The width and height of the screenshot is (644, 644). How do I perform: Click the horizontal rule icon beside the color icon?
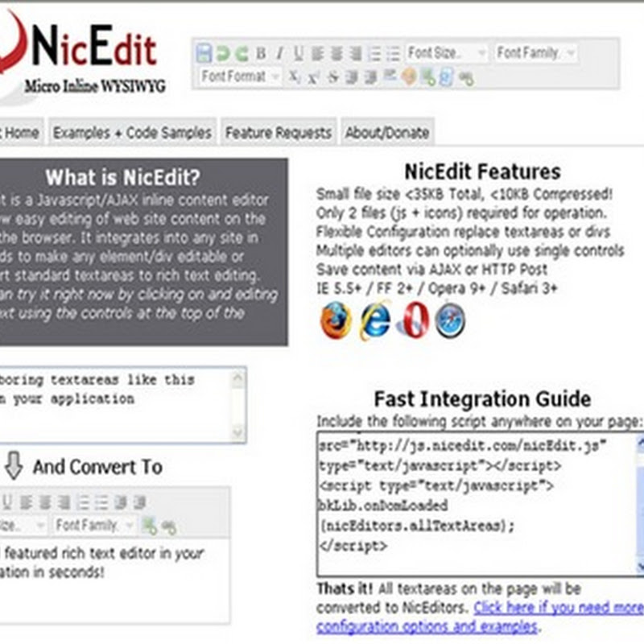(390, 76)
